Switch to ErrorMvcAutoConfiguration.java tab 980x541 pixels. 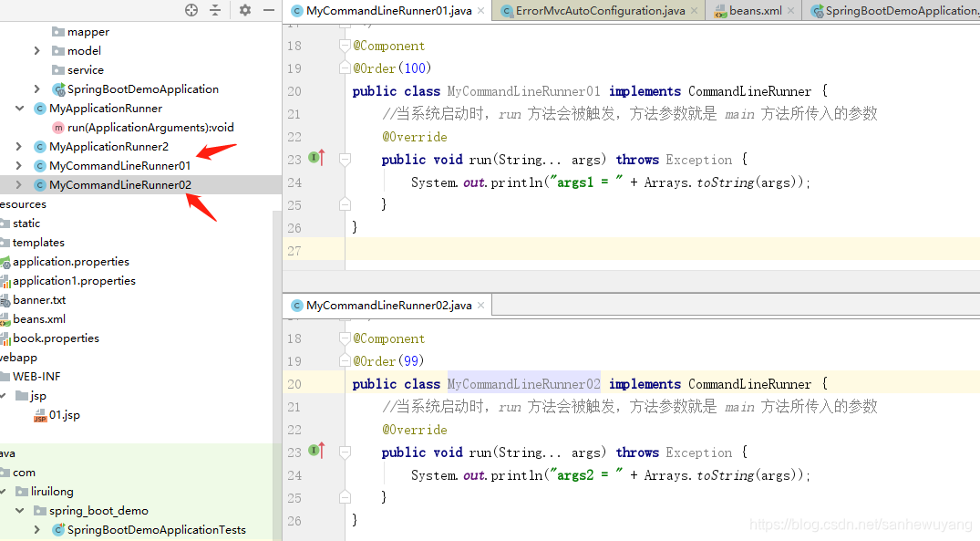pyautogui.click(x=600, y=11)
